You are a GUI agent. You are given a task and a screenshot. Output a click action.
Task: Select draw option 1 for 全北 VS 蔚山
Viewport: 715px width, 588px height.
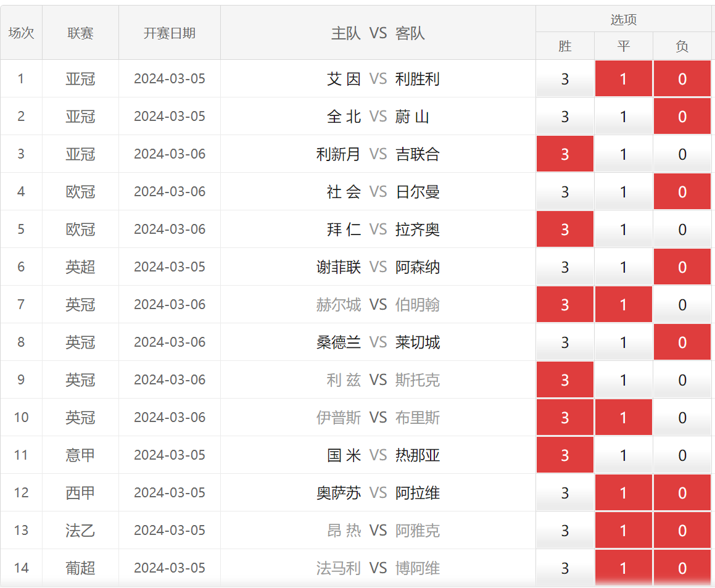623,117
